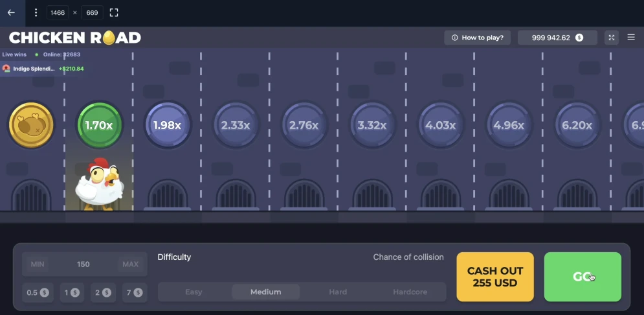Click the 1.98x multiplier coin
The image size is (644, 315).
(167, 125)
